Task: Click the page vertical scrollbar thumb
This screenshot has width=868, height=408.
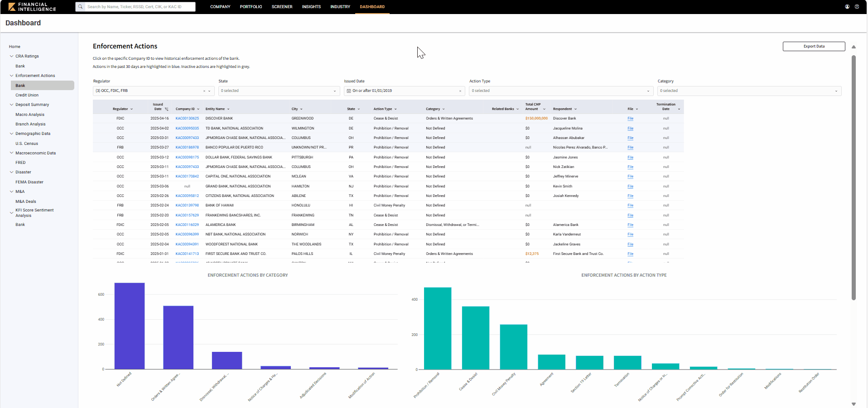Action: point(854,178)
